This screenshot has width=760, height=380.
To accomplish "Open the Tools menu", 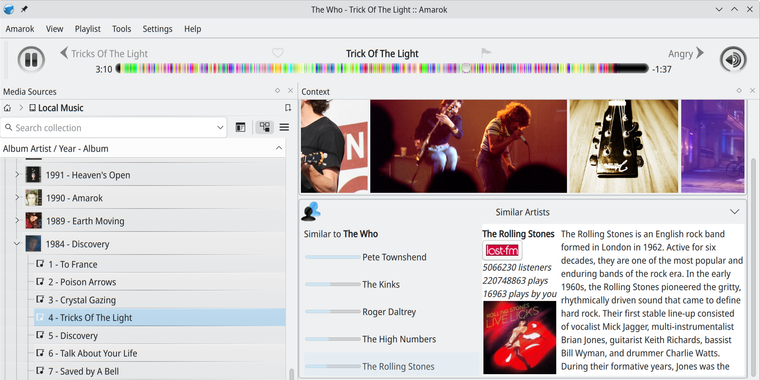I will coord(122,29).
